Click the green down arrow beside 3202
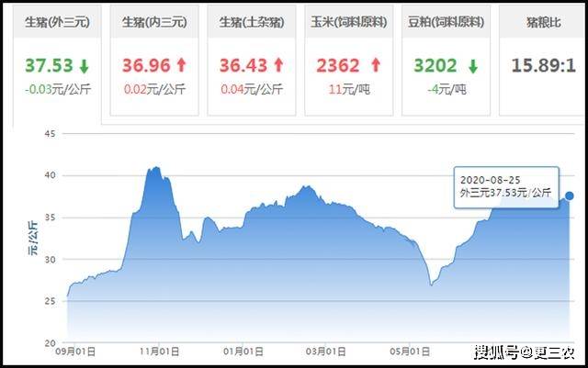 [473, 66]
